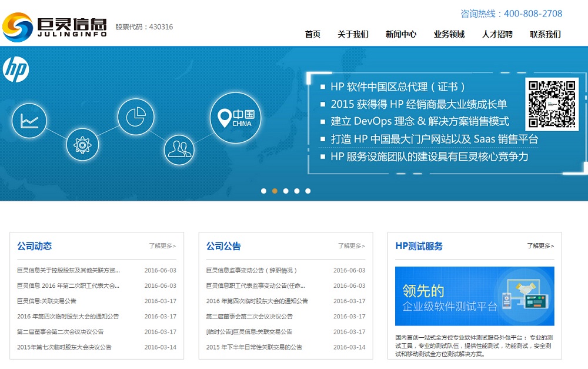
Task: Click the pie chart circle icon
Action: pos(136,117)
